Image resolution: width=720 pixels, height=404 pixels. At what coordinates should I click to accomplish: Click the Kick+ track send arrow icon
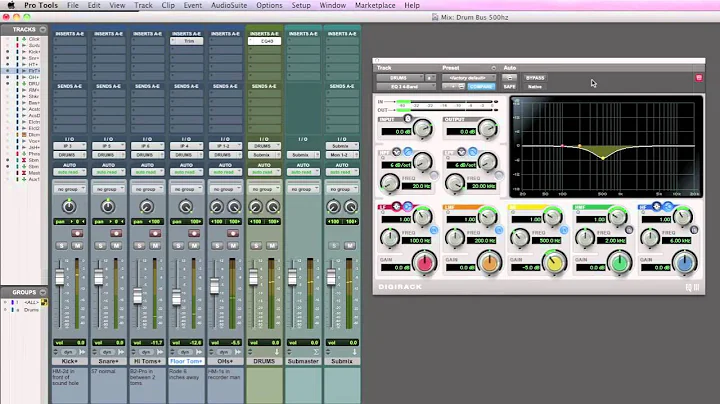coord(82,352)
